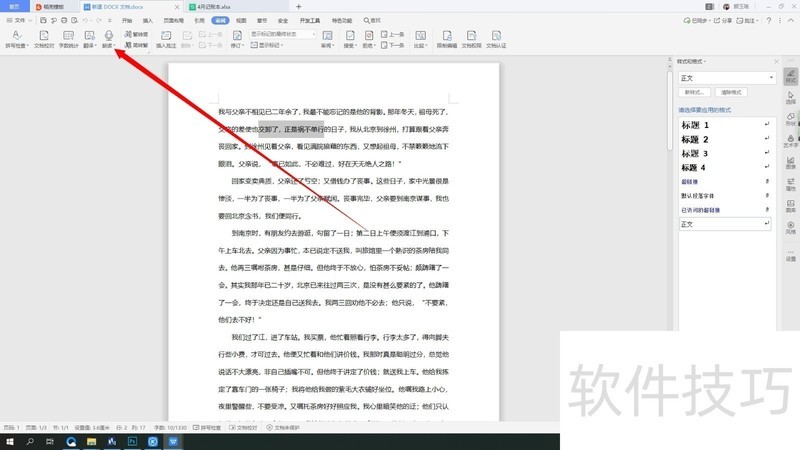Switch to the 页面布局 (Page Layout) ribbon tab
The height and width of the screenshot is (450, 800).
[173, 20]
